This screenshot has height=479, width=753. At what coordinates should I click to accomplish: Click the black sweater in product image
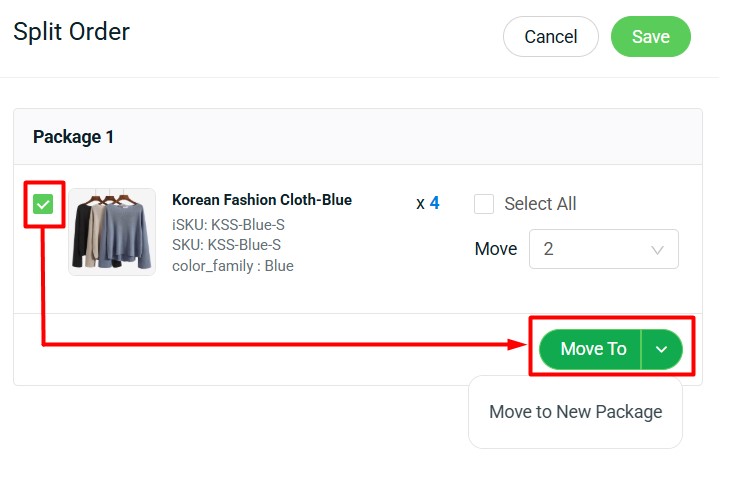point(82,235)
